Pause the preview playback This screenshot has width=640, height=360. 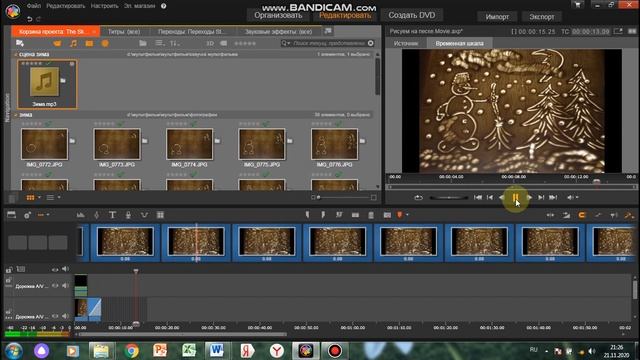[x=515, y=198]
